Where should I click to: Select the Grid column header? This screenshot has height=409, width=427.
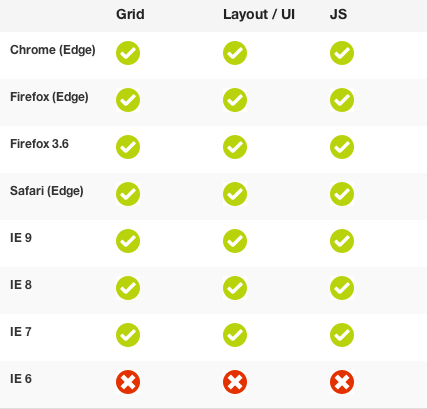click(x=130, y=14)
